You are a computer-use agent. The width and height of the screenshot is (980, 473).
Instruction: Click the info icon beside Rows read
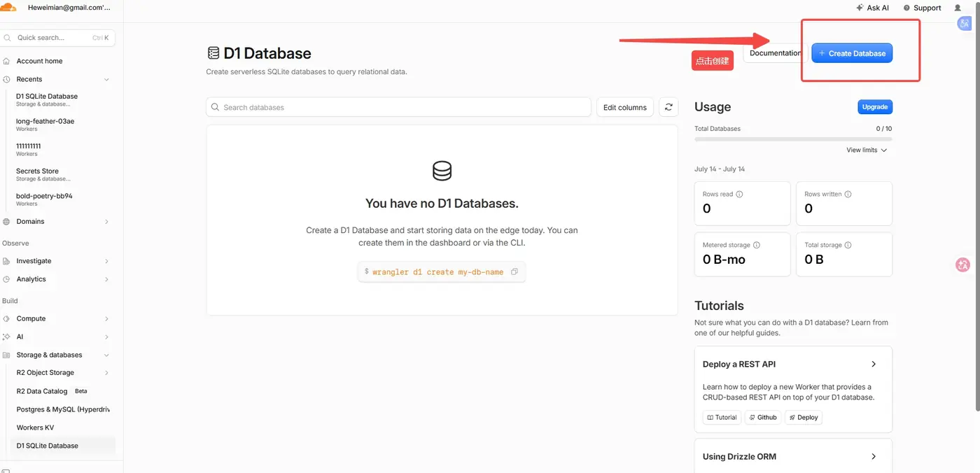tap(740, 195)
